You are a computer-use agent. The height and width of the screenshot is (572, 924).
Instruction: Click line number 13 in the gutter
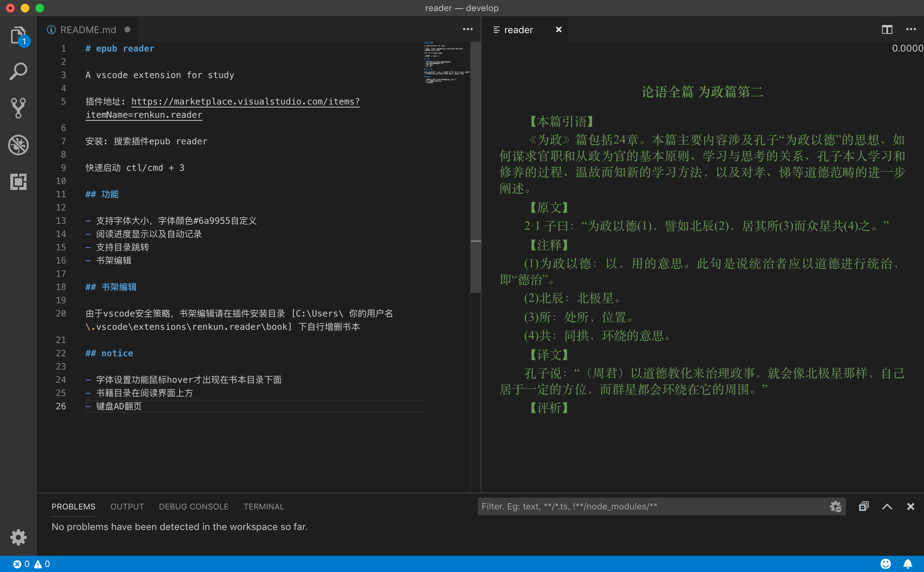coord(60,220)
